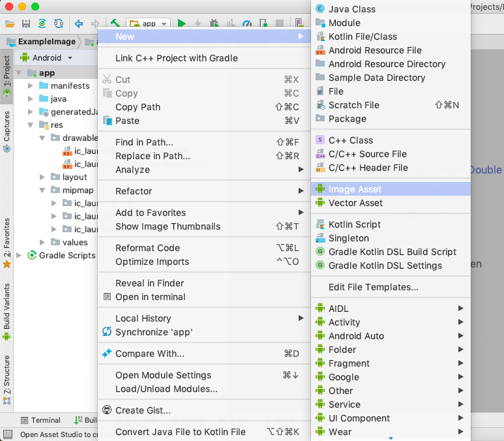
Task: Expand the layout folder
Action: pyautogui.click(x=42, y=177)
